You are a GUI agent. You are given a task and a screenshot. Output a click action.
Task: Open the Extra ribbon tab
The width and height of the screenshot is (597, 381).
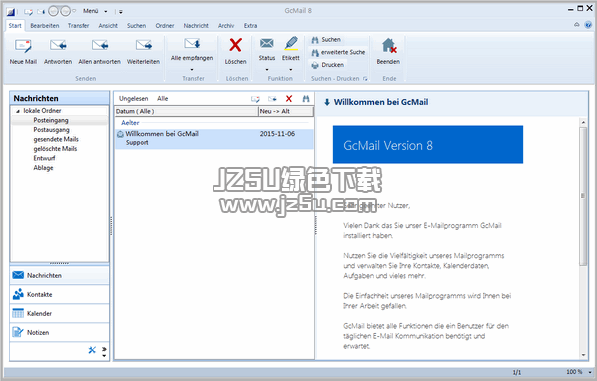point(251,26)
